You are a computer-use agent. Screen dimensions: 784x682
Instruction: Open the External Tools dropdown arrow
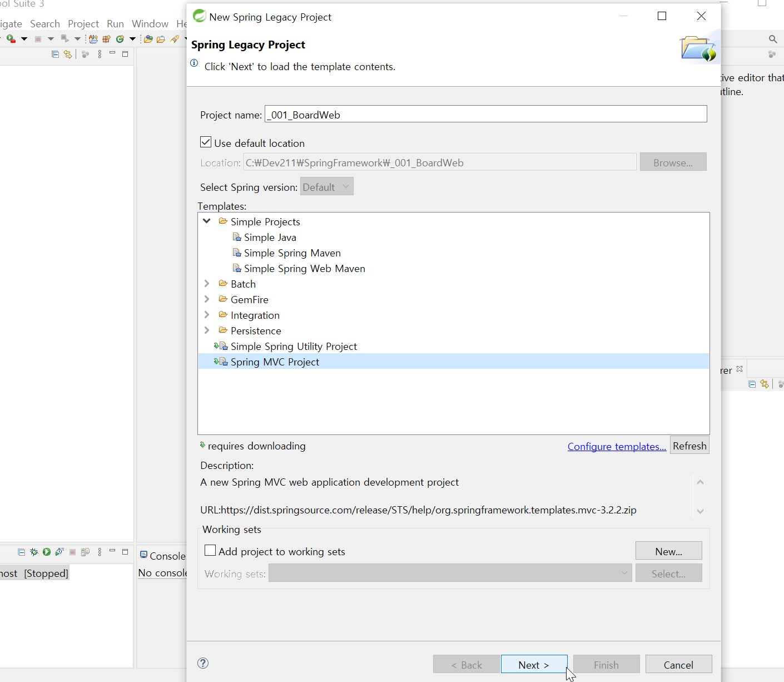[x=24, y=39]
